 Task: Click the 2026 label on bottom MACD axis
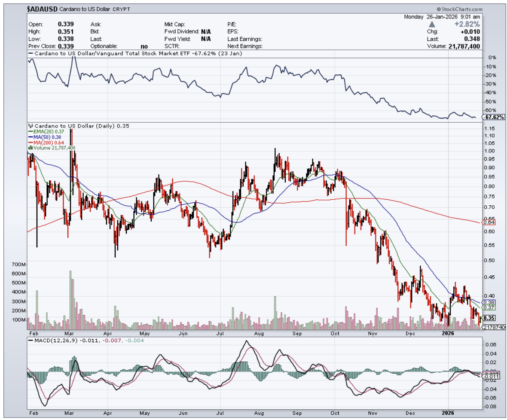448,413
